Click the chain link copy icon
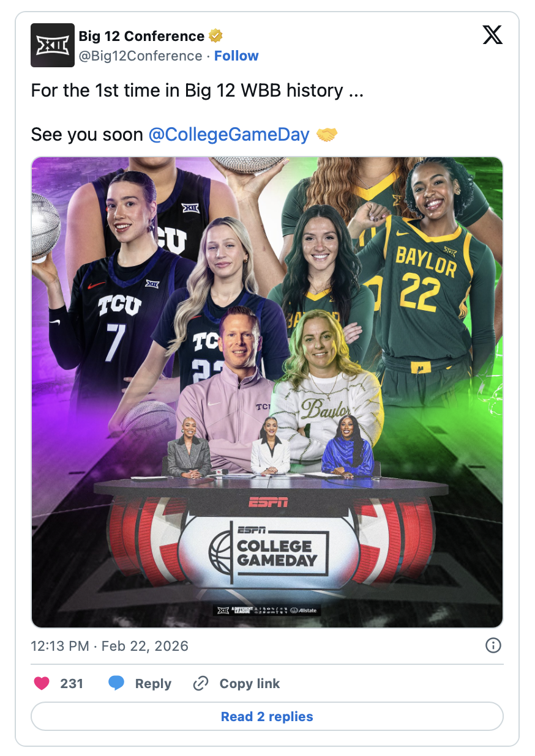Screen dimensions: 535x756 (201, 684)
